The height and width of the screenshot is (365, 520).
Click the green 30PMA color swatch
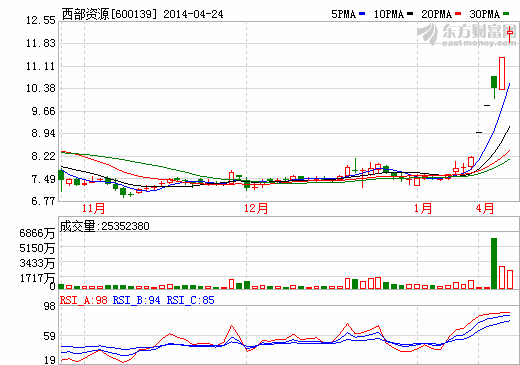click(506, 14)
